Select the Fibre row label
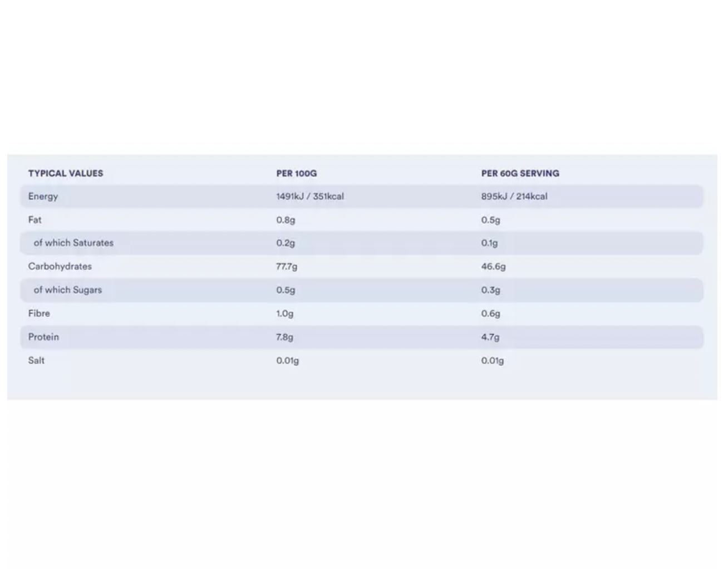 pos(39,313)
